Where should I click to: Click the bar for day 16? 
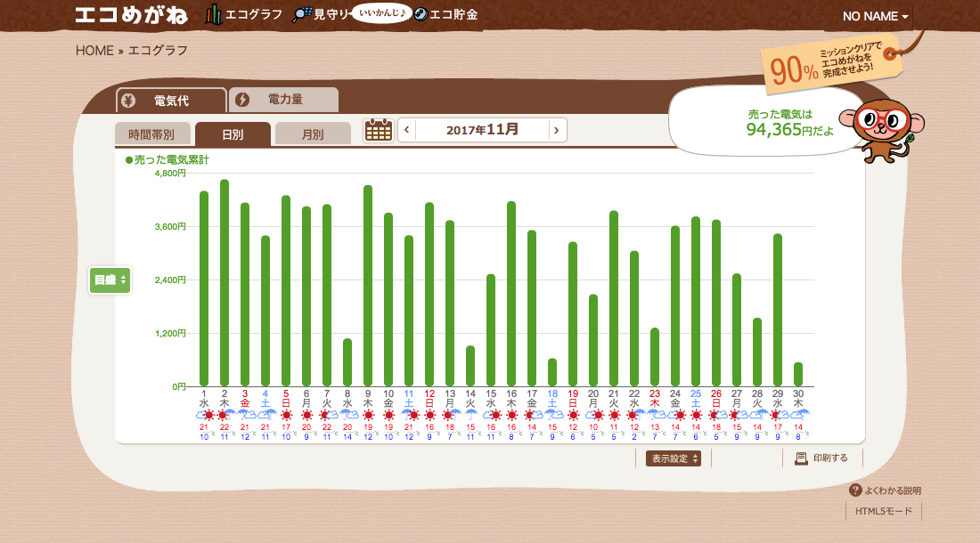click(511, 294)
